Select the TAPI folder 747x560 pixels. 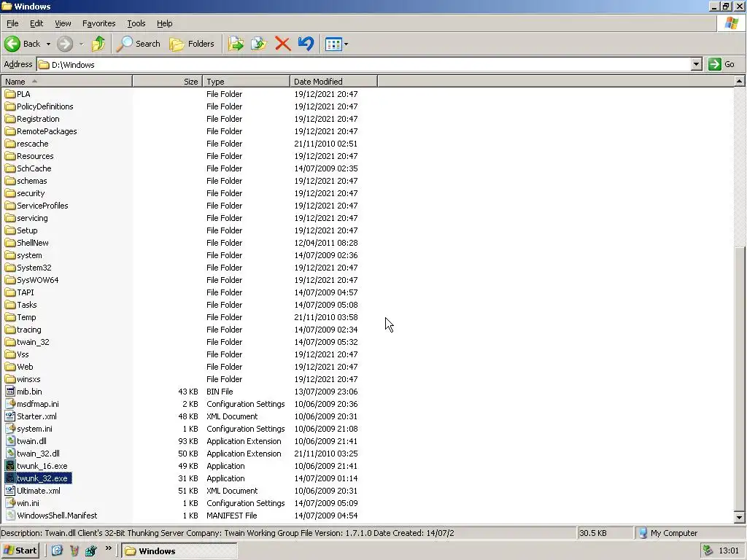(20, 292)
